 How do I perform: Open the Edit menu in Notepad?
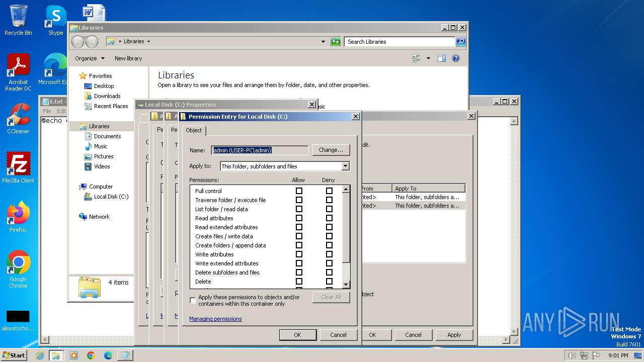click(61, 111)
